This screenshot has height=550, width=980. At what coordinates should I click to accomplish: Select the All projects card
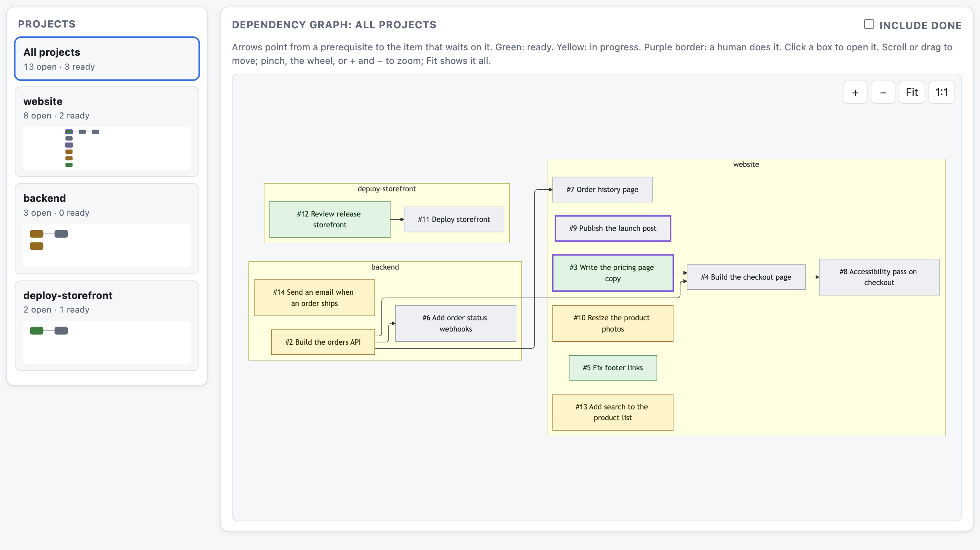(x=107, y=59)
